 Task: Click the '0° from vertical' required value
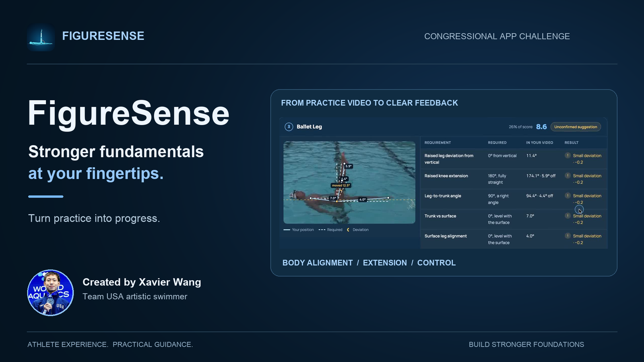tap(502, 156)
